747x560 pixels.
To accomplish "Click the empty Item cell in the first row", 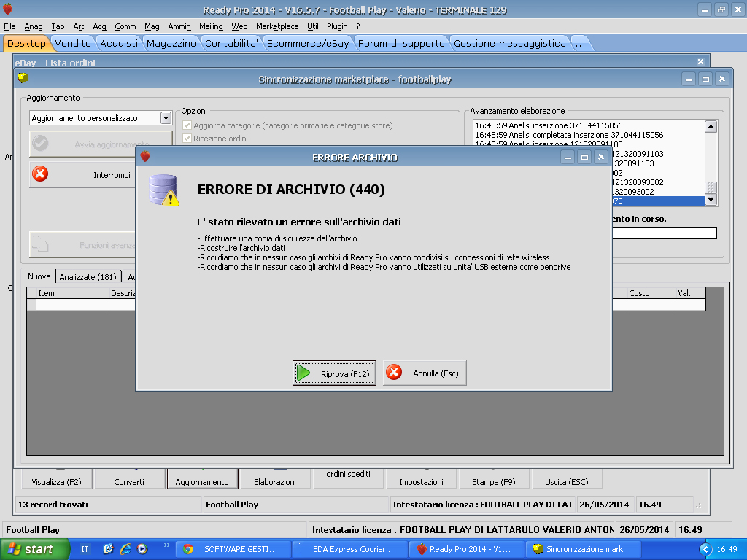I will pos(72,305).
